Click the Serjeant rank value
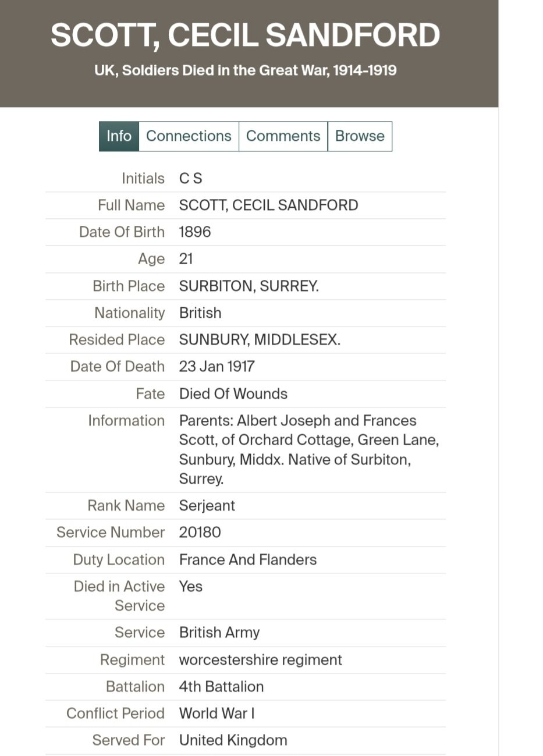 207,505
